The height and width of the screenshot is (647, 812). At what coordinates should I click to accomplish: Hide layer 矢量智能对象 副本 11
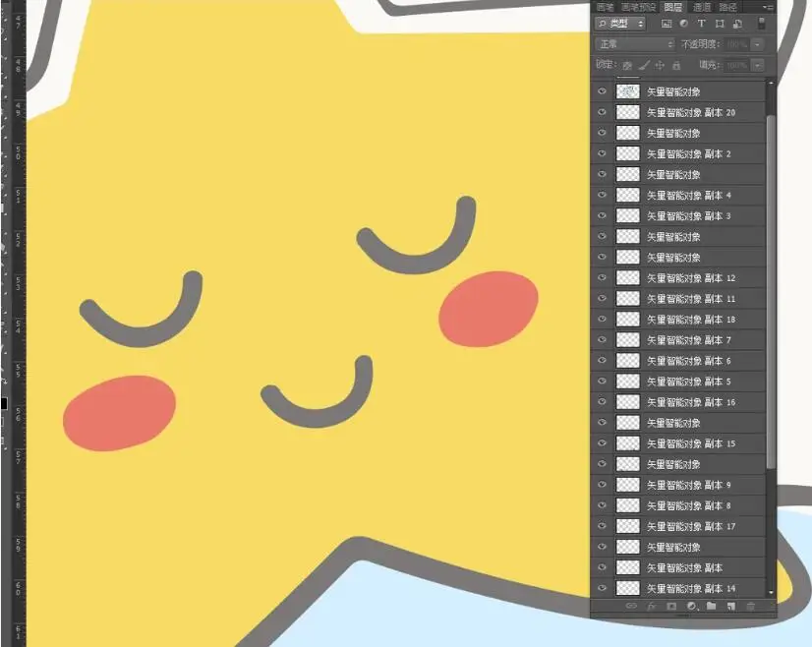click(602, 298)
